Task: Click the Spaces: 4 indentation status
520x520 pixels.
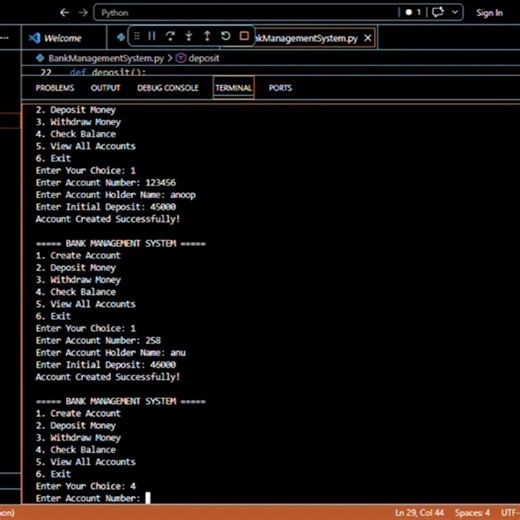Action: pos(472,513)
